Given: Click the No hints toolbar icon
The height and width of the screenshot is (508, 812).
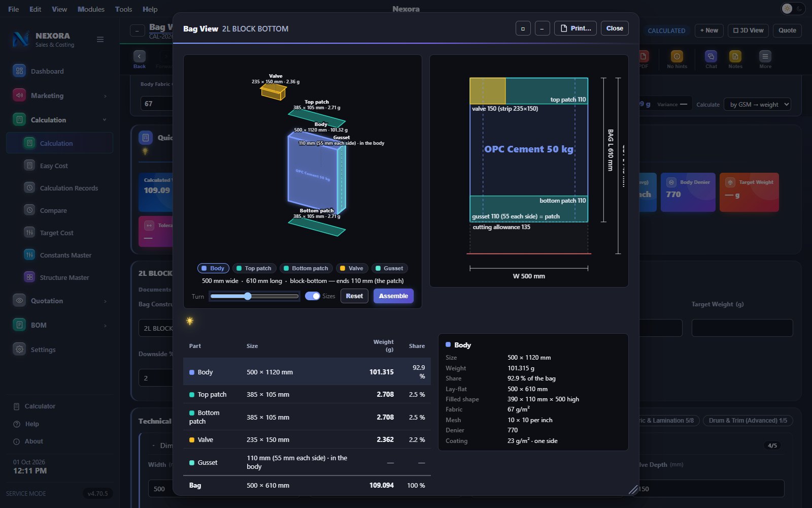Looking at the screenshot, I should click(676, 56).
